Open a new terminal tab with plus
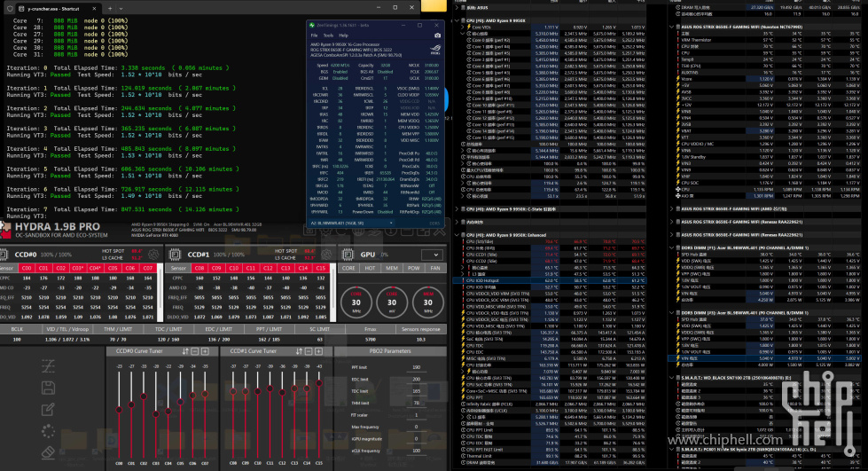The image size is (868, 471). click(110, 8)
